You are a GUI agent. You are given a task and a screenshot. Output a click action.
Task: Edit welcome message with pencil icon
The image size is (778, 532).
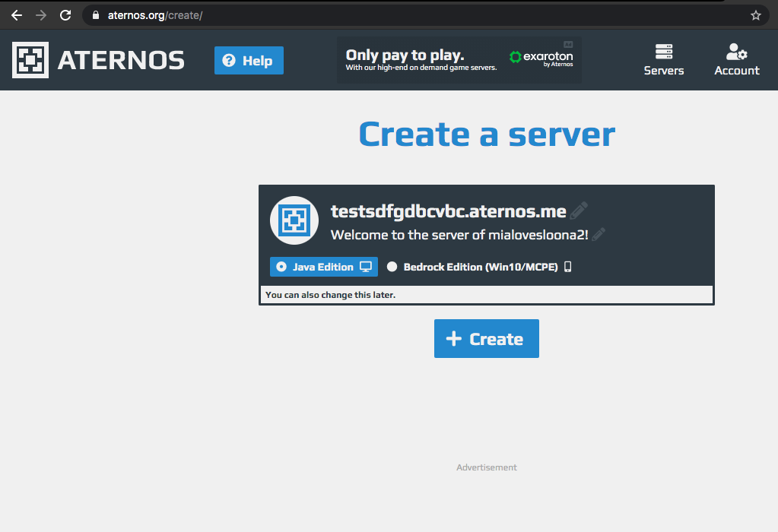[x=599, y=235]
